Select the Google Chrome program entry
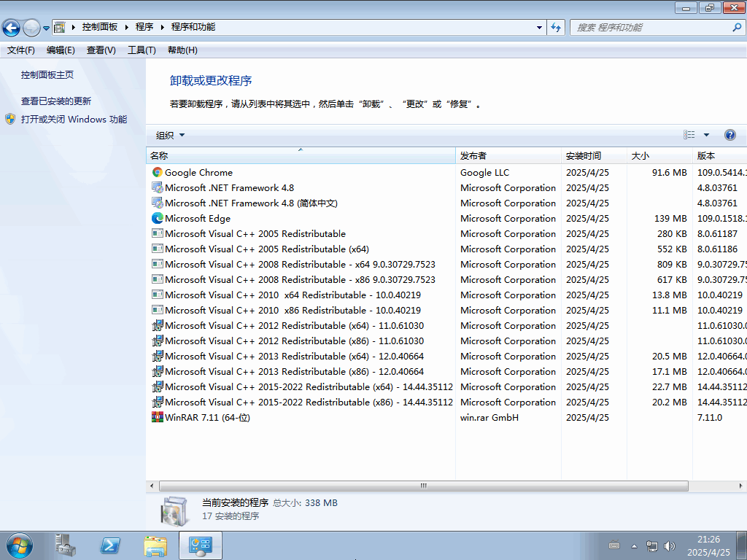Screen dimensions: 747x560 point(198,172)
